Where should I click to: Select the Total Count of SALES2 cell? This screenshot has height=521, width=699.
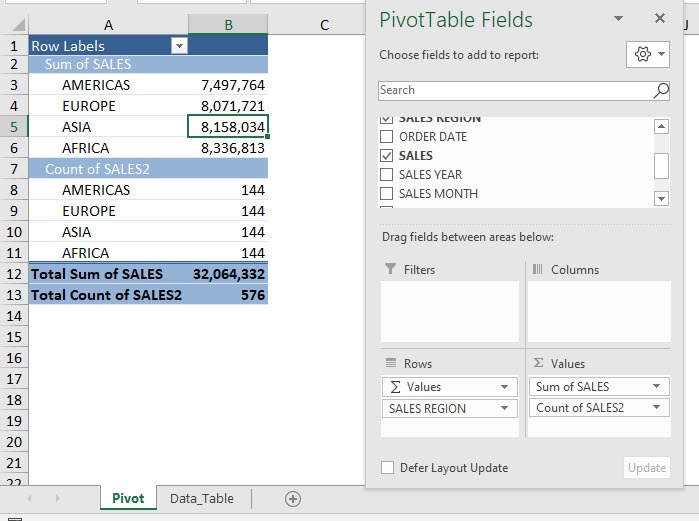pos(108,295)
